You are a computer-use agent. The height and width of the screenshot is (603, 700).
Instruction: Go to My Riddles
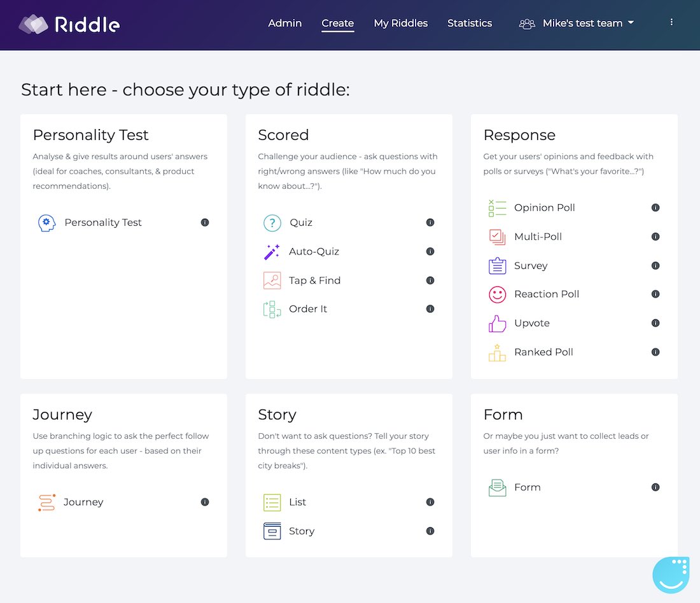pos(400,23)
